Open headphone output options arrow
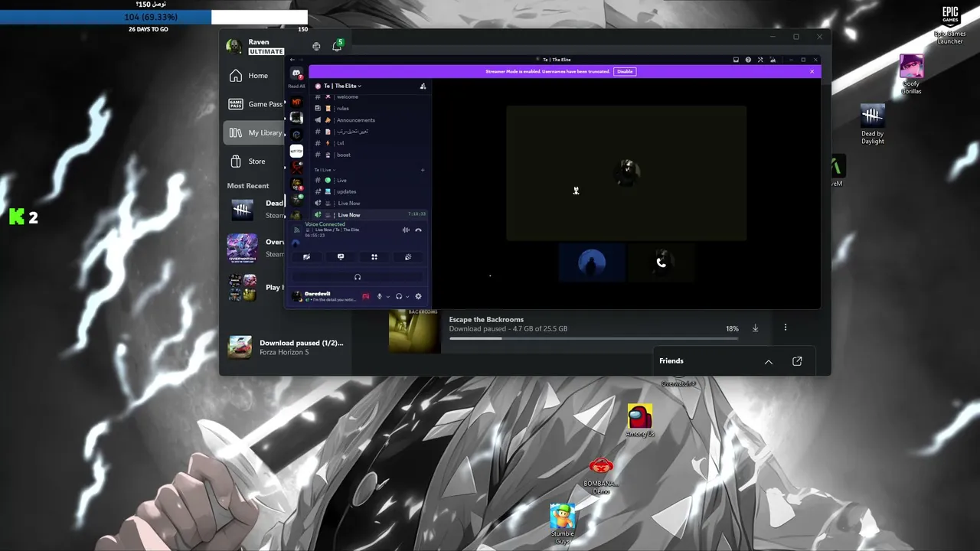The image size is (980, 551). (407, 296)
